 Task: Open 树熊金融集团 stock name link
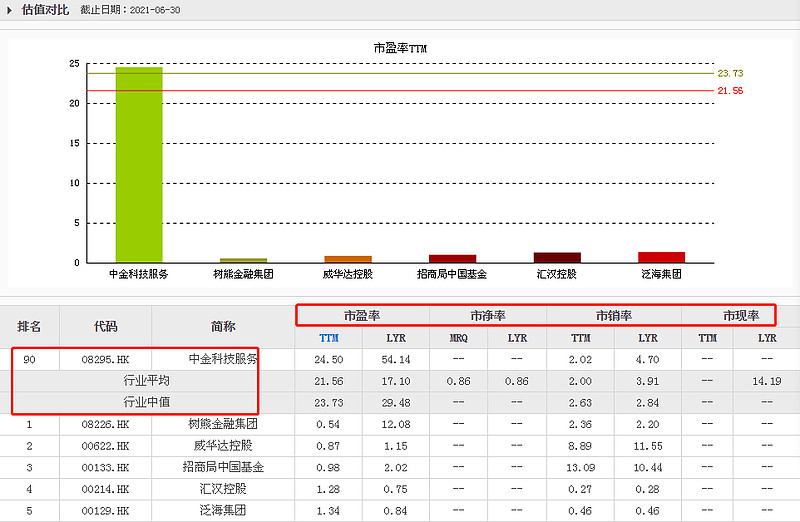point(223,424)
